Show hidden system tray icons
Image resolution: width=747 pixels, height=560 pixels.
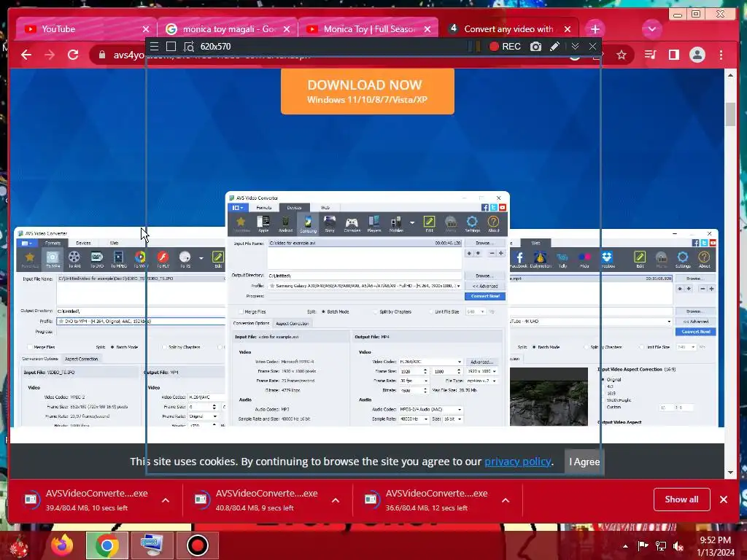click(625, 546)
